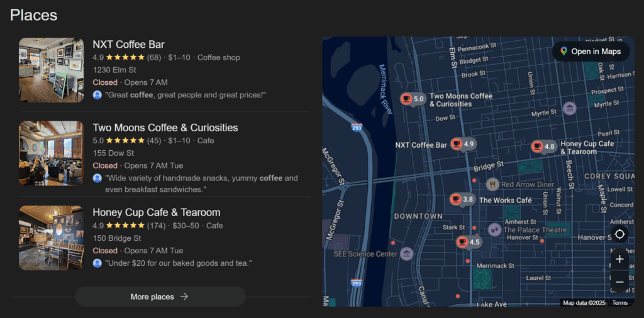Click the Bridge St label on the map
This screenshot has height=318, width=644.
(488, 166)
